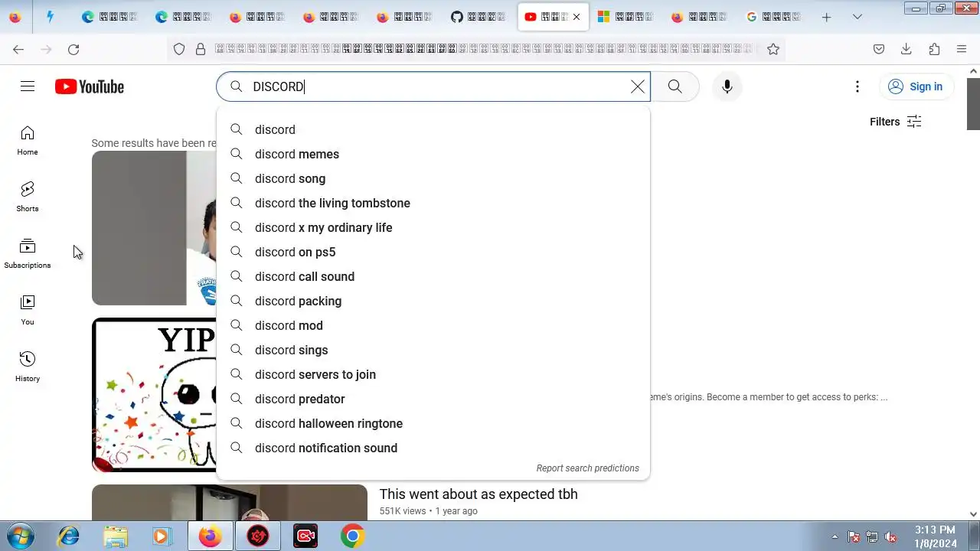980x551 pixels.
Task: Open a new browser tab
Action: (x=826, y=17)
